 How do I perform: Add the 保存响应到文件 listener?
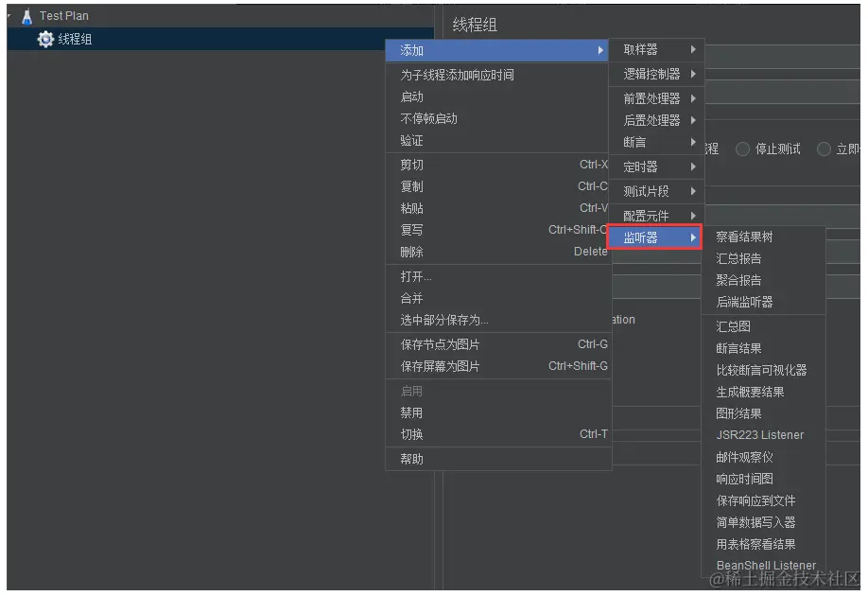pos(764,500)
